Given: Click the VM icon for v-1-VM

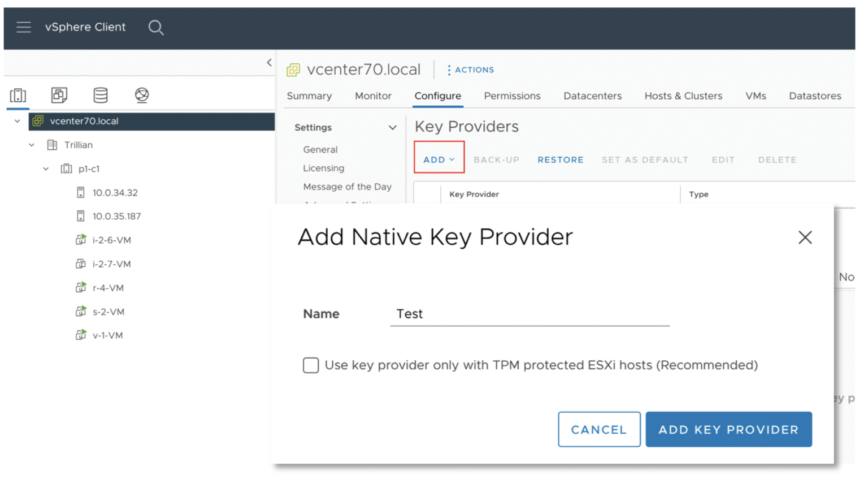Looking at the screenshot, I should [x=81, y=335].
